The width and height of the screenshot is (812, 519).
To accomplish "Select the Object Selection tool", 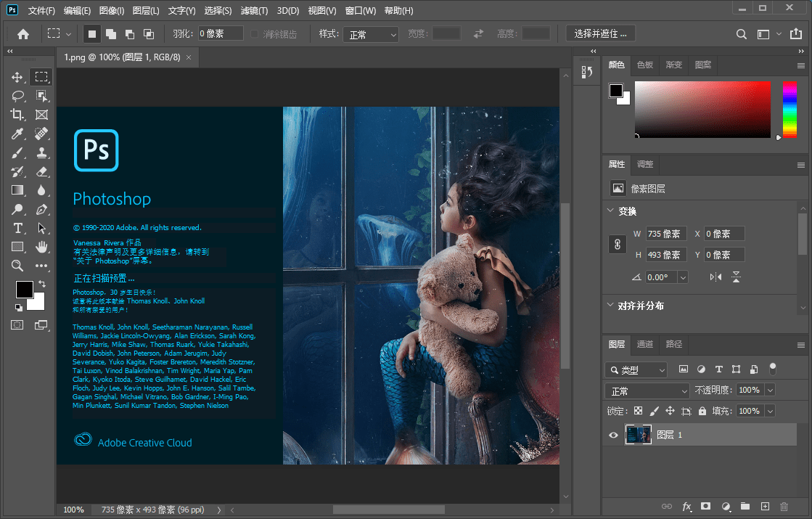I will tap(41, 96).
